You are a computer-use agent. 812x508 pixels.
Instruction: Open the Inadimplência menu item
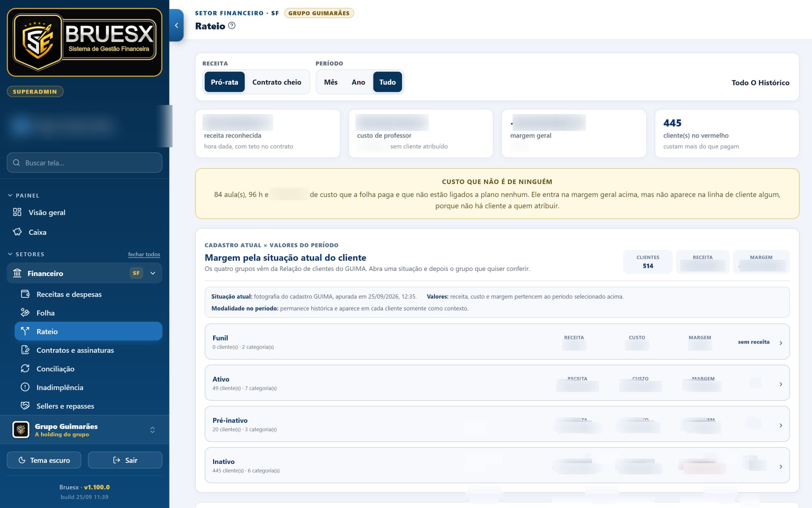[x=88, y=387]
